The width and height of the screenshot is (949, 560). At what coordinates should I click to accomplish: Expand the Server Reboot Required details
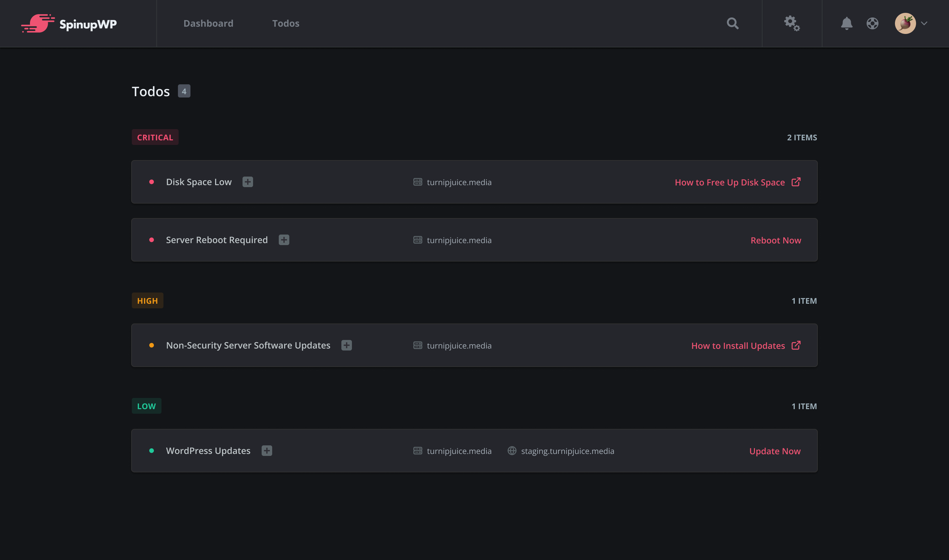coord(284,240)
